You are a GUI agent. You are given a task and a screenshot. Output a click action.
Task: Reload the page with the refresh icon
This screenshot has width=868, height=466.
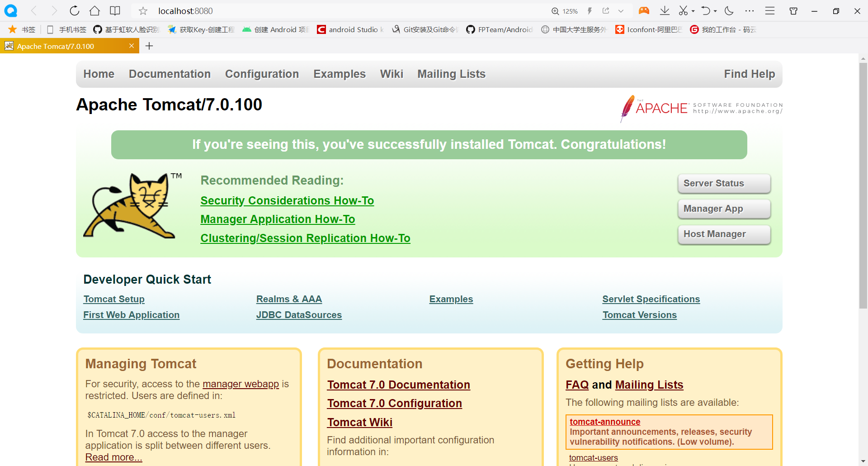pyautogui.click(x=75, y=11)
